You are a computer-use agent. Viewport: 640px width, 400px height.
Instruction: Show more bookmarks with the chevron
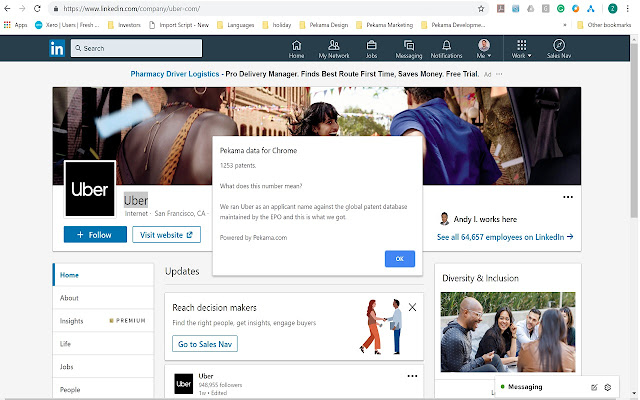click(x=564, y=25)
